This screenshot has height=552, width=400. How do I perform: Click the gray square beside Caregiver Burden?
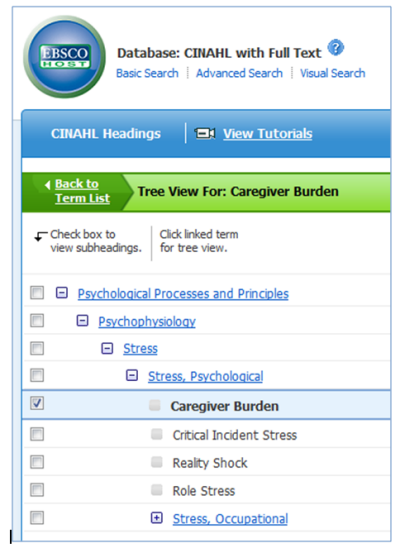[155, 405]
